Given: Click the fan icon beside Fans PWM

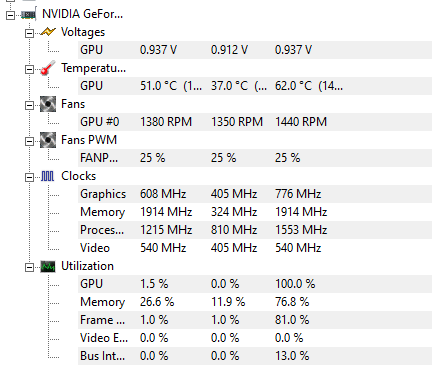Looking at the screenshot, I should 48,140.
